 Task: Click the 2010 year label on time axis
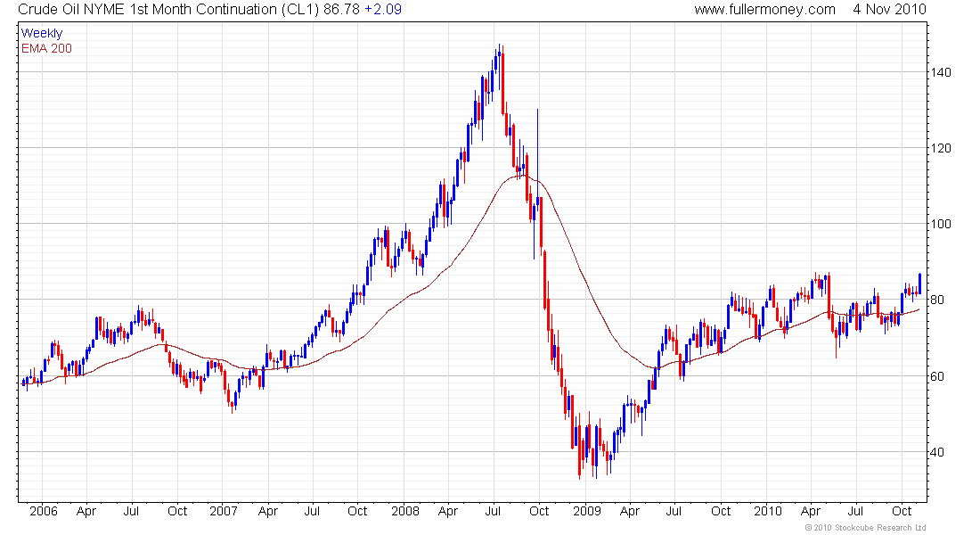point(767,511)
